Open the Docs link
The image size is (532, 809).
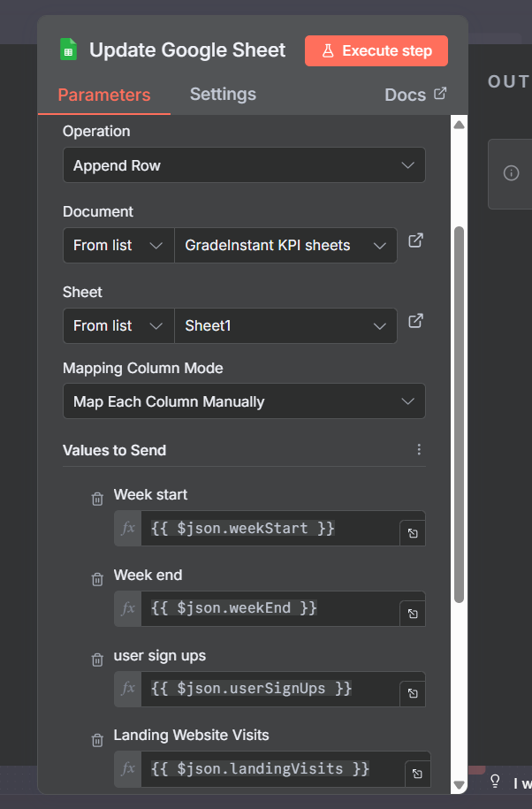(x=415, y=95)
